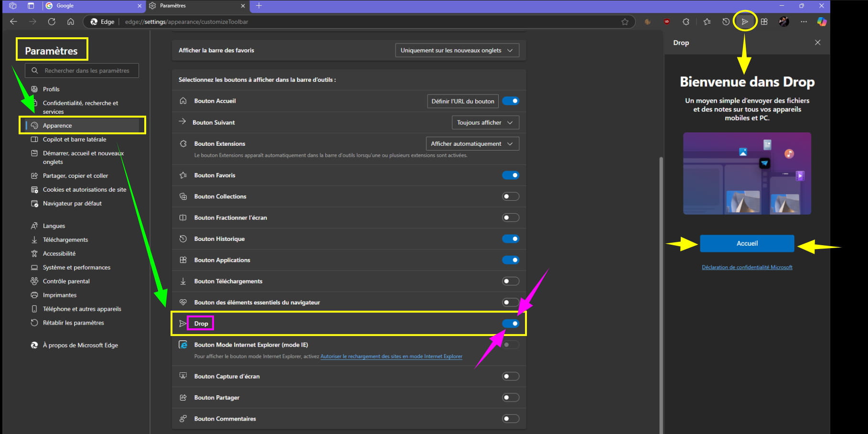Enable the Bouton Commentaires switch
868x434 pixels.
511,419
